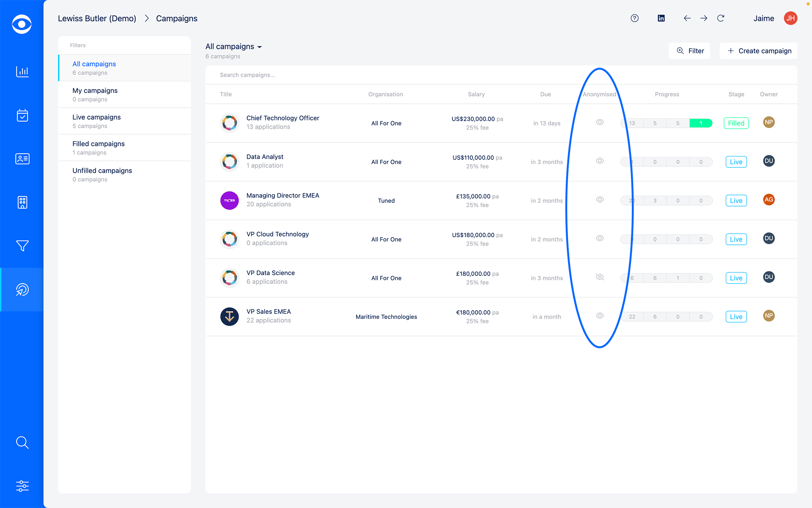Open the settings sliders sidebar icon
Viewport: 812px width, 508px height.
(22, 486)
